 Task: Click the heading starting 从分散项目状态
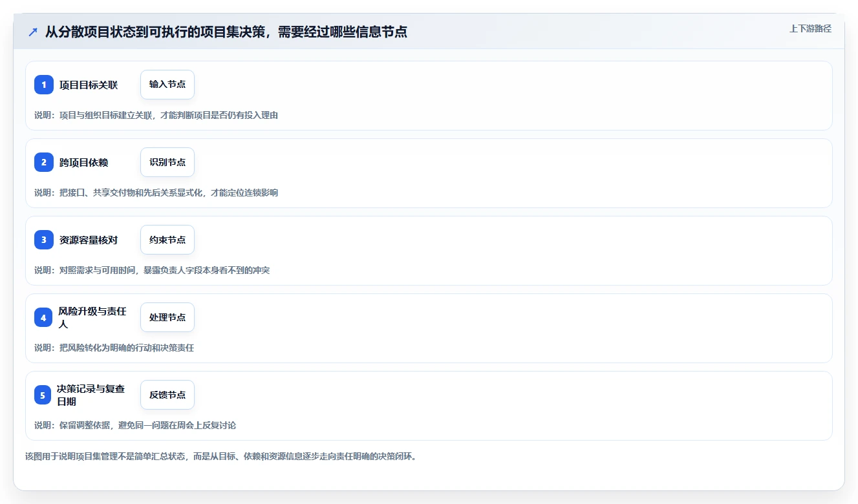pyautogui.click(x=226, y=32)
